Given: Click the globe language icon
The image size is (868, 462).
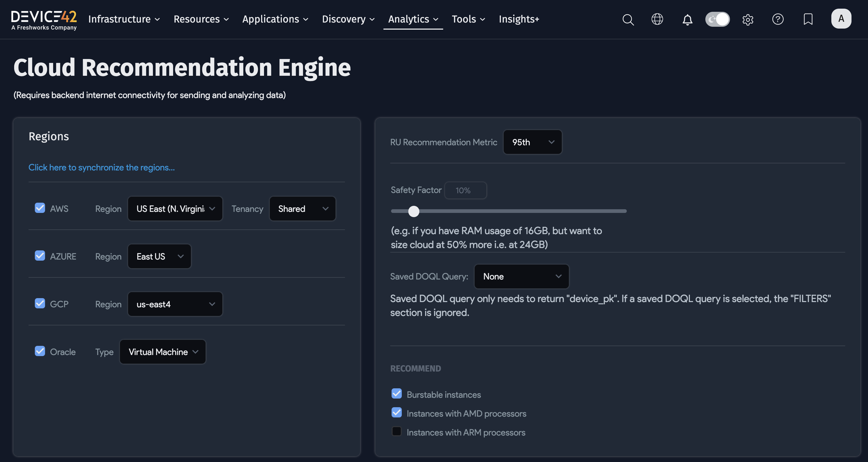Looking at the screenshot, I should [x=657, y=19].
